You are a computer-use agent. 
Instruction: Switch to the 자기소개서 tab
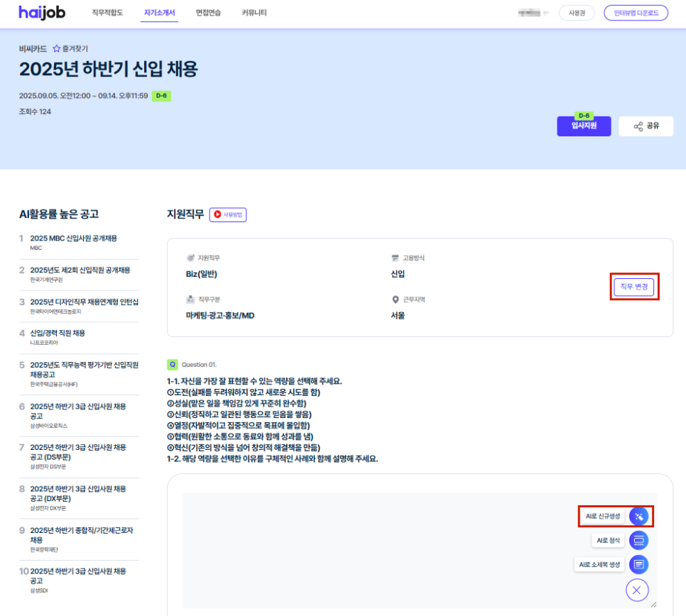click(x=159, y=13)
